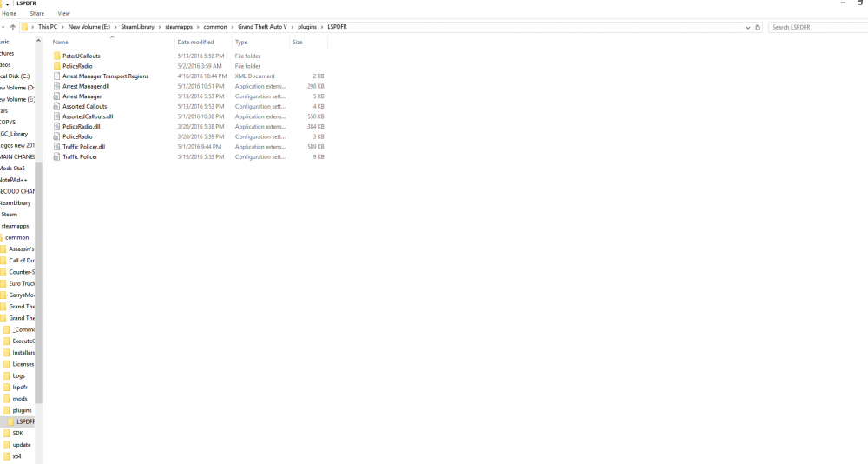868x464 pixels.
Task: Select Mods Gta5 in navigation pane
Action: pos(12,168)
